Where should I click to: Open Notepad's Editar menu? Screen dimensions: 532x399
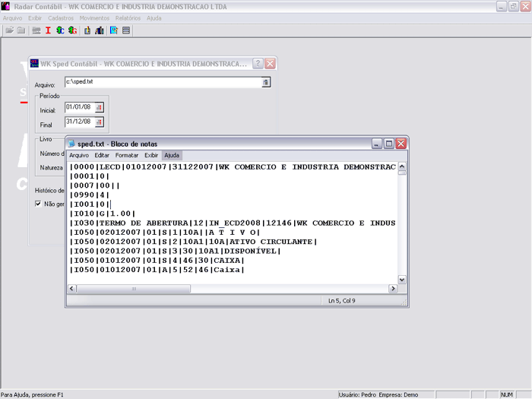coord(102,155)
